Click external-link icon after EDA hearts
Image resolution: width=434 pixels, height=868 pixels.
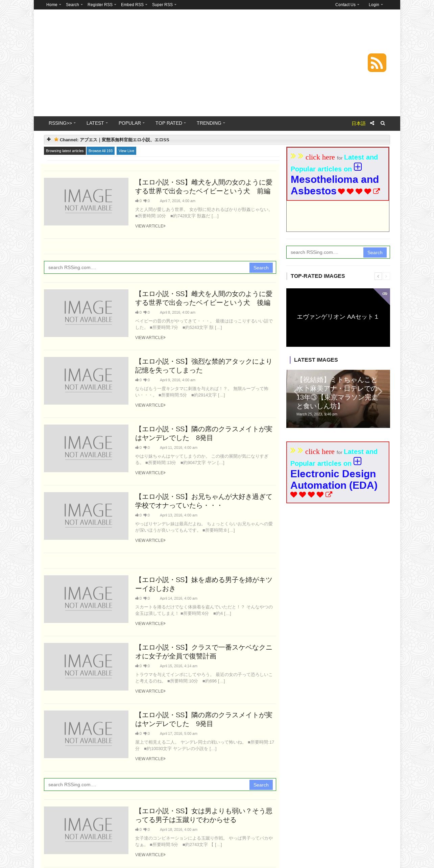[329, 495]
